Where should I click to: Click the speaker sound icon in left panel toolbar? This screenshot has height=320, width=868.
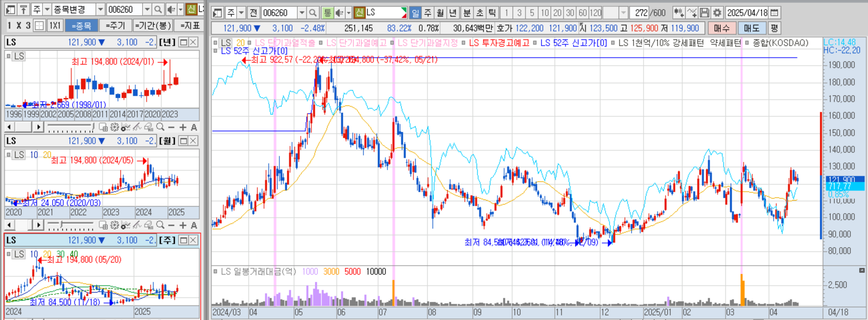[171, 9]
